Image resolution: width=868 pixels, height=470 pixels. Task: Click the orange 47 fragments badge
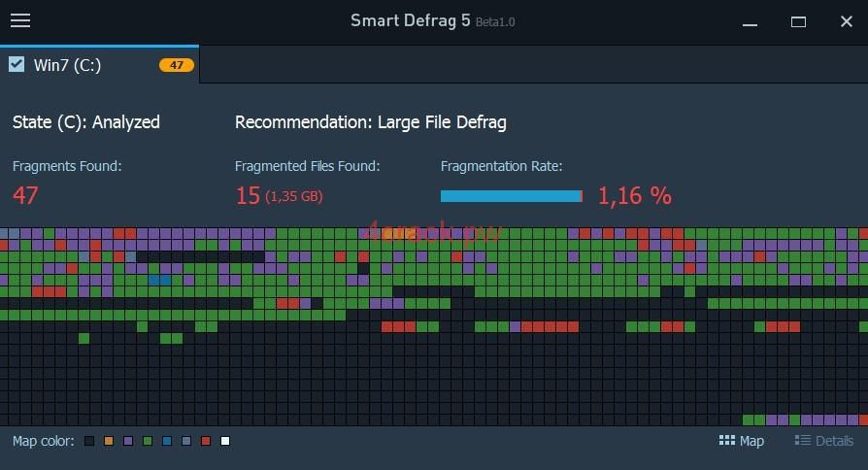(x=177, y=65)
